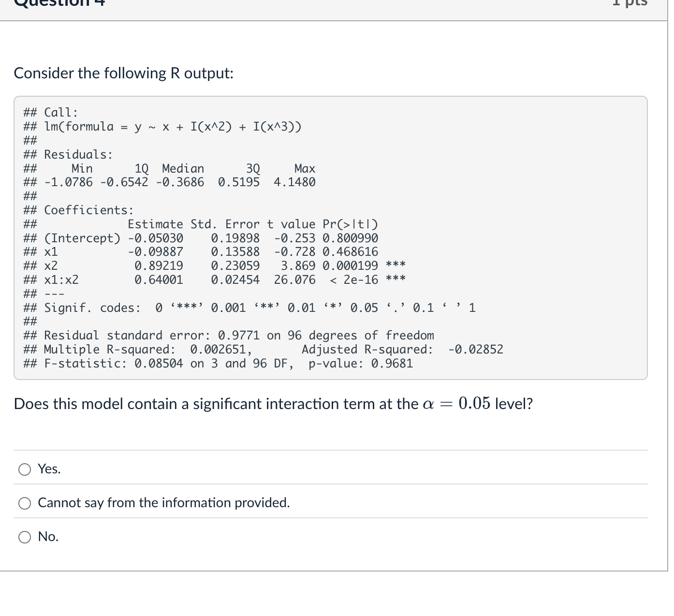The height and width of the screenshot is (616, 674).
Task: Click the '## Call:' line
Action: [51, 113]
